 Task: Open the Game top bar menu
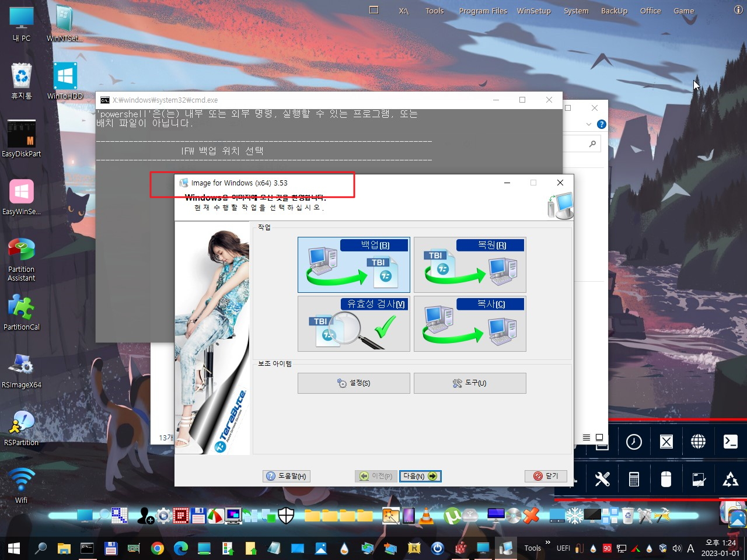pyautogui.click(x=683, y=10)
